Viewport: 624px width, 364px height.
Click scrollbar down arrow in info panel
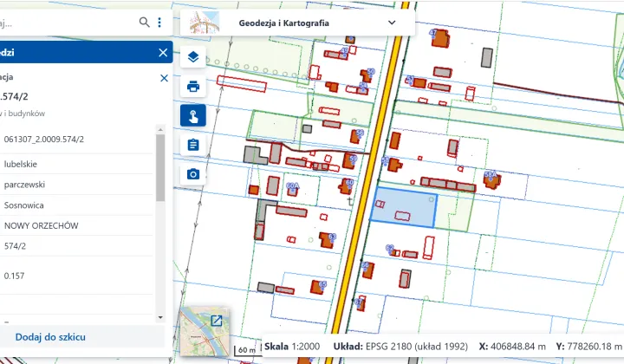[x=160, y=317]
